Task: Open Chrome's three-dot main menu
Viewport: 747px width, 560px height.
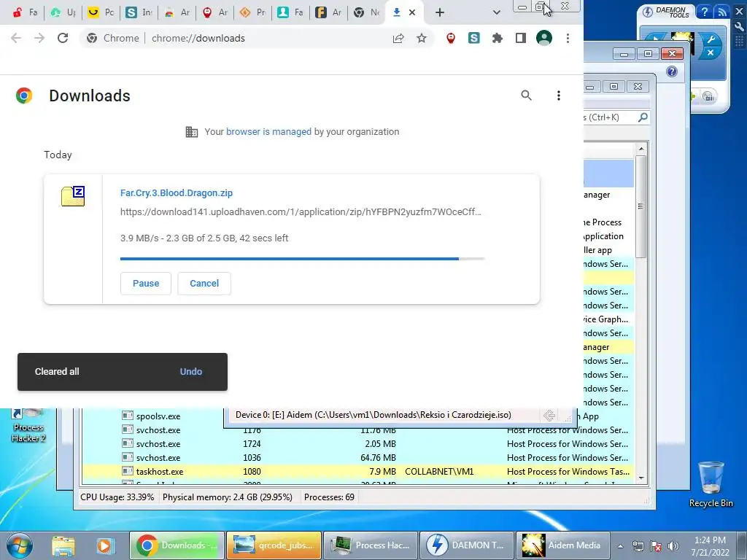Action: click(x=568, y=38)
